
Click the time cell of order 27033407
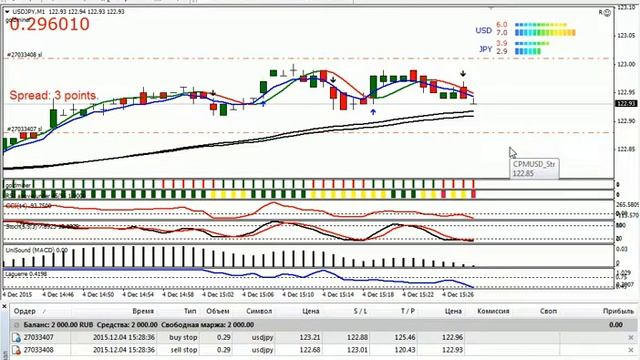tap(124, 338)
